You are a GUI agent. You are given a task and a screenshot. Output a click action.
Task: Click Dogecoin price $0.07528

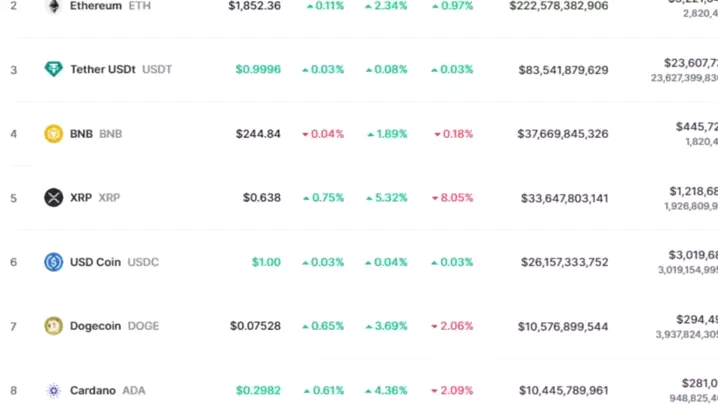255,326
